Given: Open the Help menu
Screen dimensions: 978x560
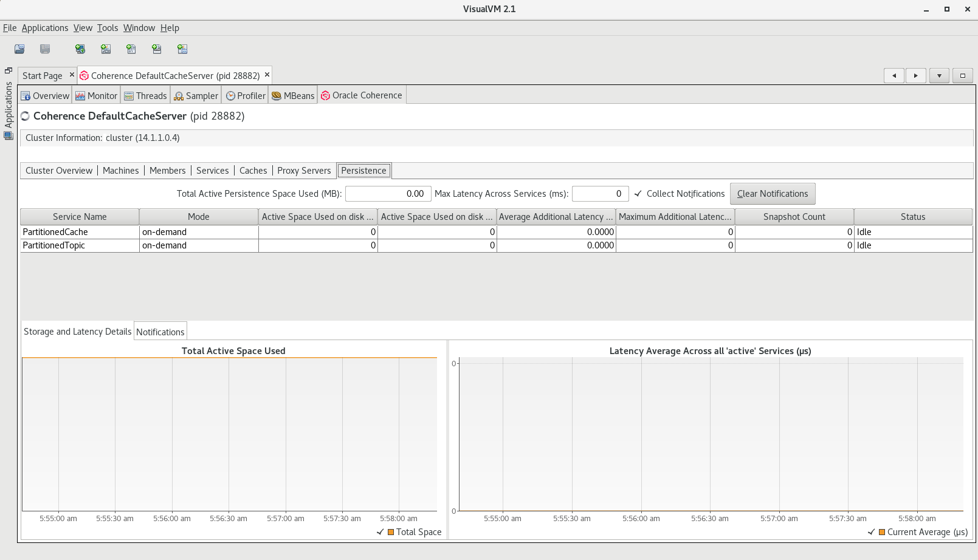Looking at the screenshot, I should click(x=170, y=28).
